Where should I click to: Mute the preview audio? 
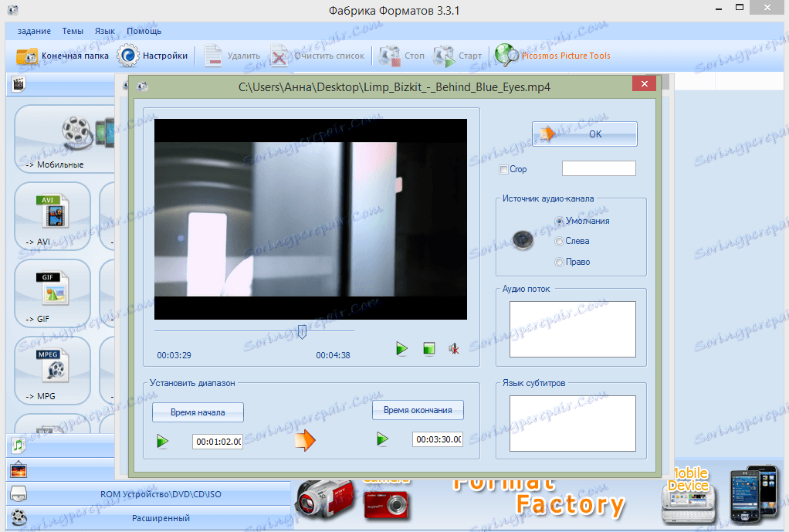454,348
